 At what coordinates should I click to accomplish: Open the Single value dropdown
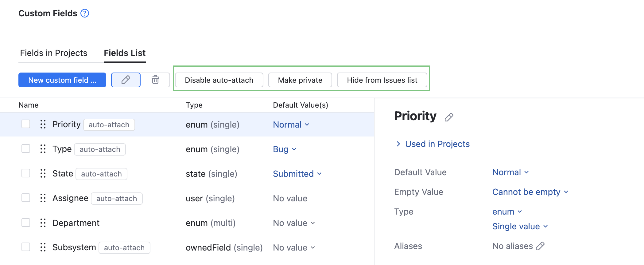pyautogui.click(x=520, y=226)
